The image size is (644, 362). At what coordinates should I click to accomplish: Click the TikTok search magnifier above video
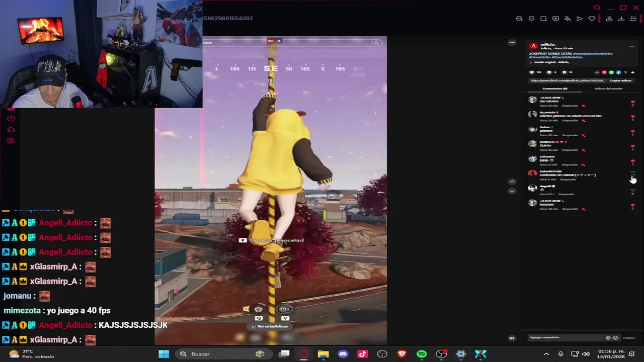[376, 43]
